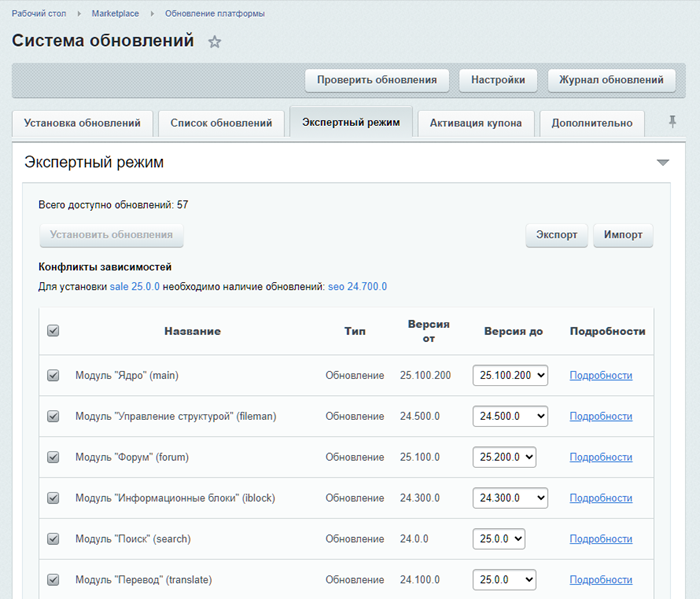The width and height of the screenshot is (700, 599).
Task: Open version dropdown for translate module
Action: pyautogui.click(x=504, y=580)
